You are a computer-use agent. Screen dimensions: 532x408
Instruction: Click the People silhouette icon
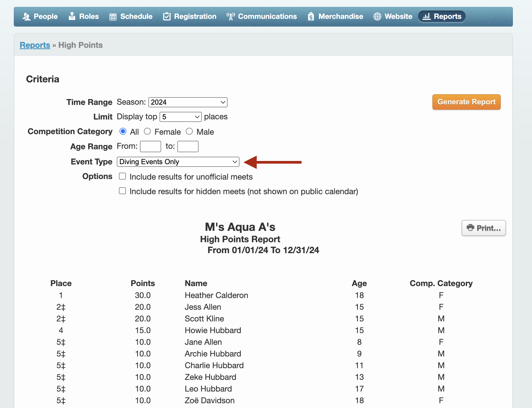[x=26, y=16]
